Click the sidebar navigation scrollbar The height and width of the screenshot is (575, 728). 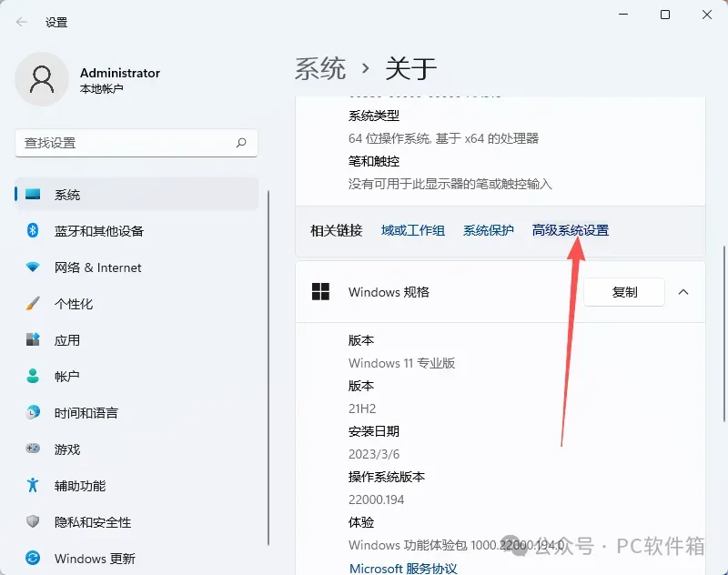[268, 368]
